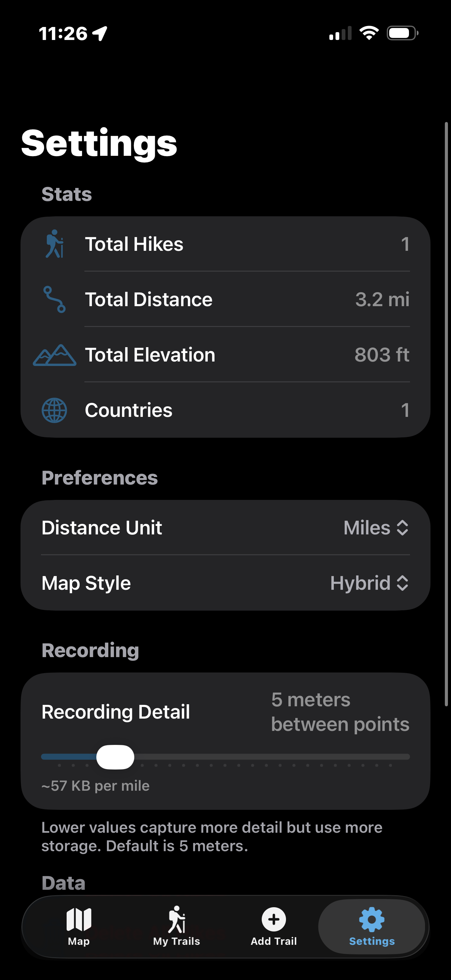Screen dimensions: 451x980
Task: Tap the Total Elevation 803 ft value
Action: coord(382,355)
